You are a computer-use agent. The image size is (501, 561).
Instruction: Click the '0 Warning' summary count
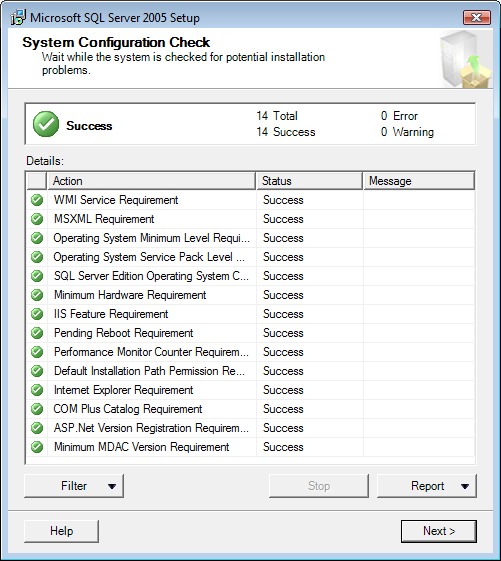[407, 132]
